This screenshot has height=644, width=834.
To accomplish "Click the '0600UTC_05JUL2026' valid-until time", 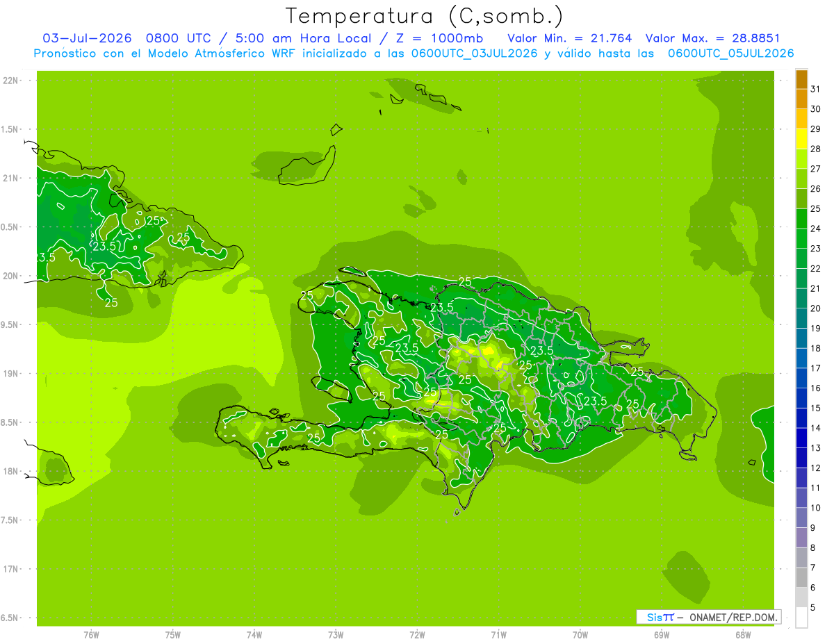I will point(730,53).
